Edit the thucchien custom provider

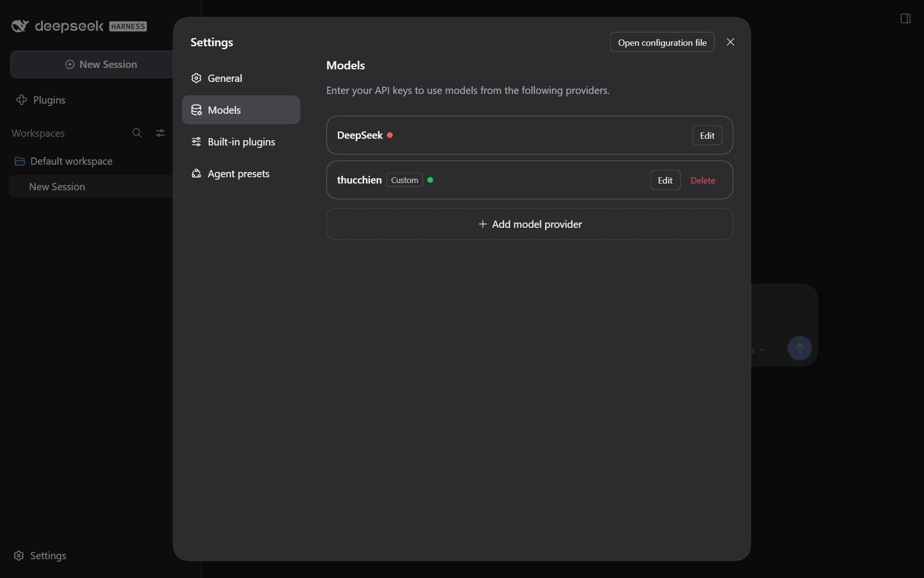(665, 180)
